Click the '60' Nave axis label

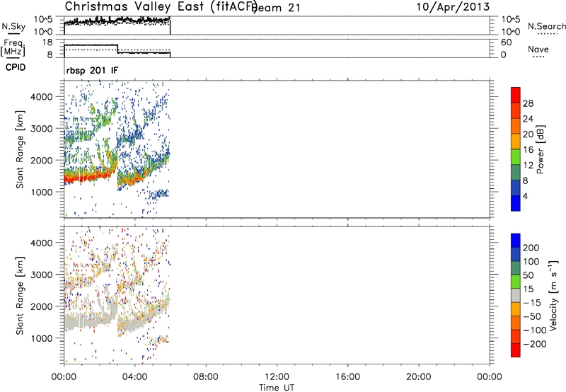point(507,42)
